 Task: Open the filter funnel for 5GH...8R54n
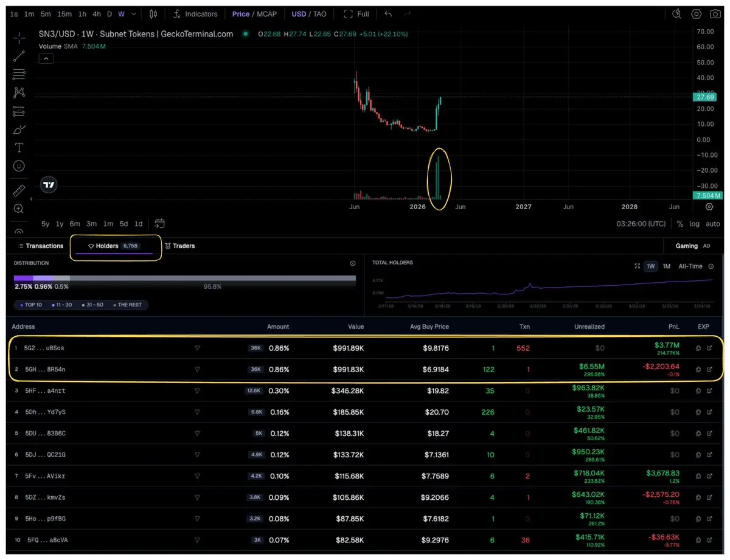196,369
